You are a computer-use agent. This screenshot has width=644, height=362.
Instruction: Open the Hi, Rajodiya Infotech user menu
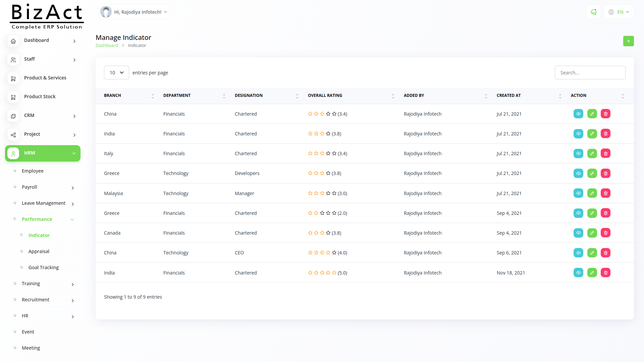click(x=134, y=12)
